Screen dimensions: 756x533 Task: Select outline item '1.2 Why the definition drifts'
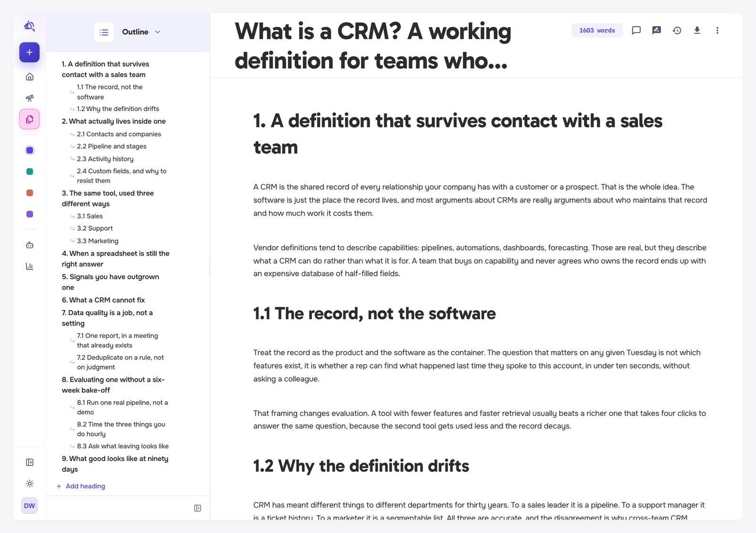click(x=118, y=109)
